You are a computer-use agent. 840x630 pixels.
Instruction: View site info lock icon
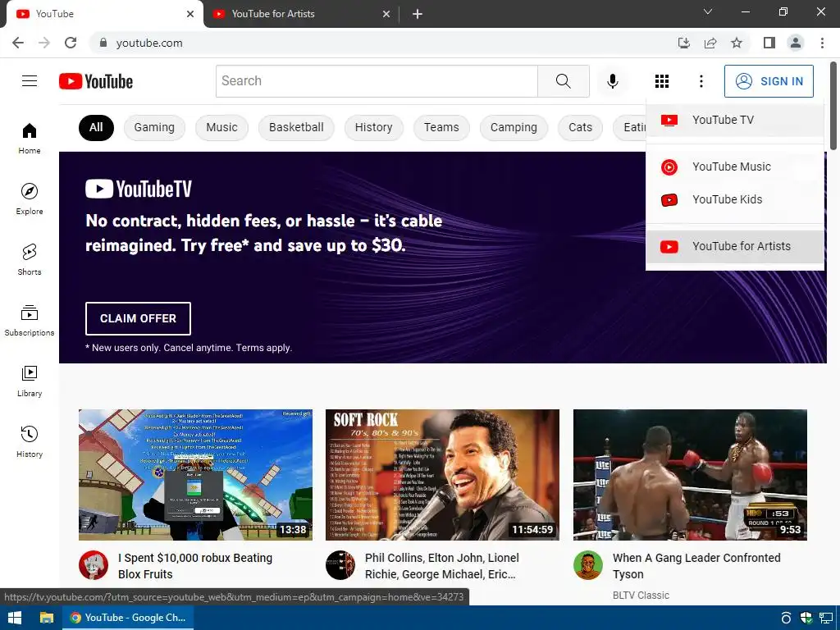click(x=103, y=43)
